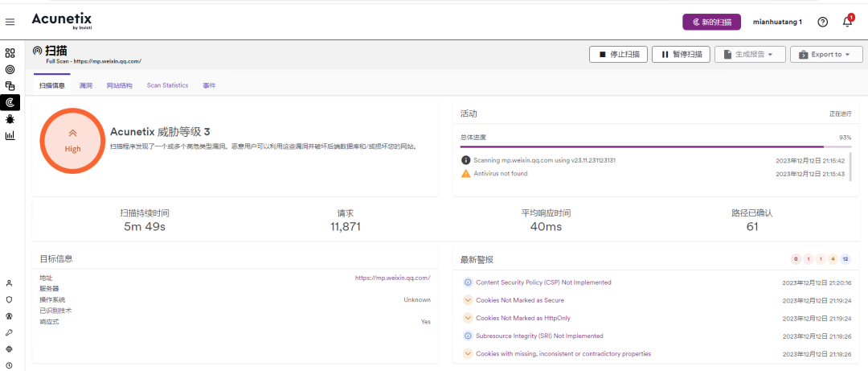Stop the scan with 停止扫描
The width and height of the screenshot is (868, 371).
(x=619, y=55)
